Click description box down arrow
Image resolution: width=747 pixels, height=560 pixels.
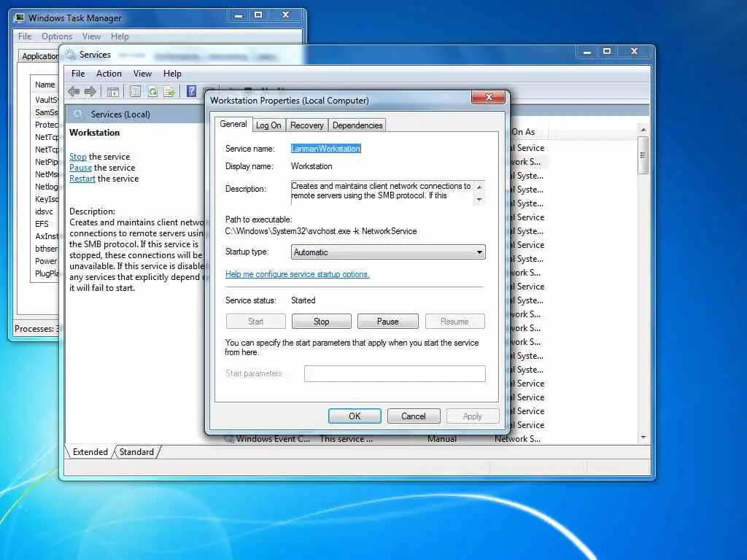(479, 200)
